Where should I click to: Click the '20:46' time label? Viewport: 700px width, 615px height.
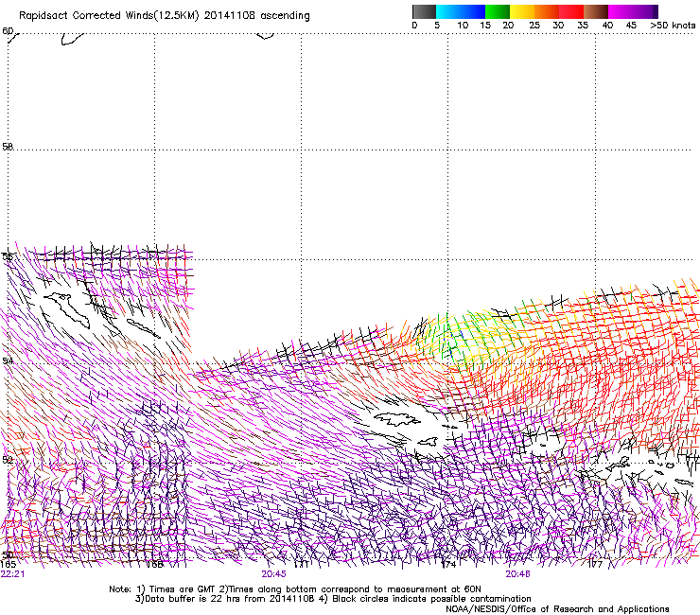(x=517, y=574)
